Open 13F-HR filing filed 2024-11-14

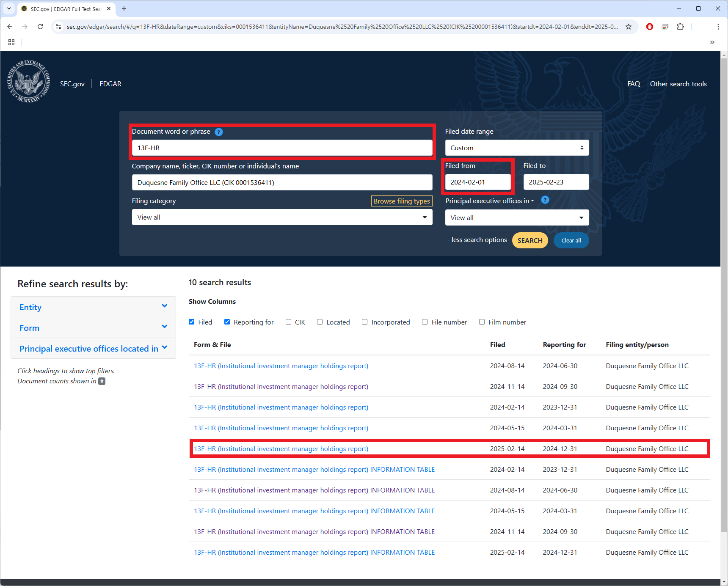(281, 386)
